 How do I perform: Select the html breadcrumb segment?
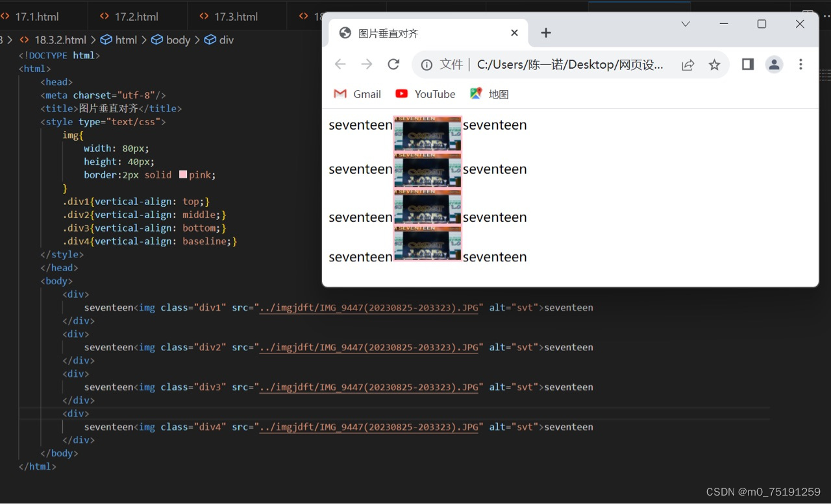coord(119,40)
